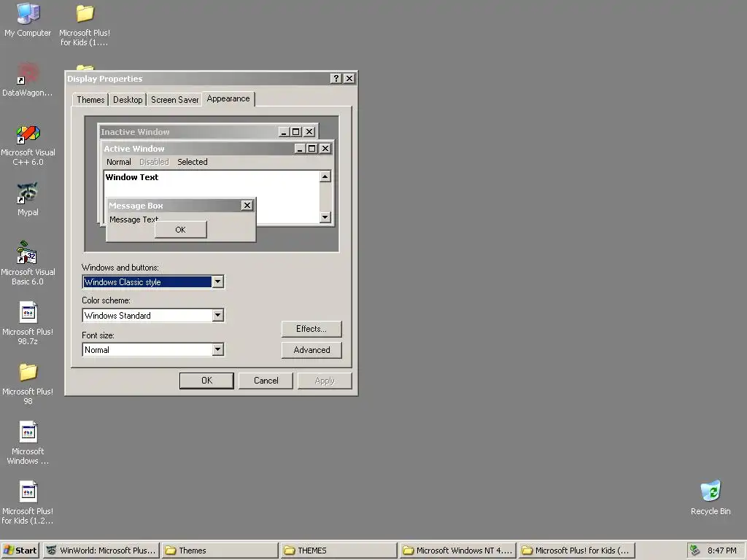Open the Color scheme dropdown arrow
The width and height of the screenshot is (747, 560).
pos(217,315)
